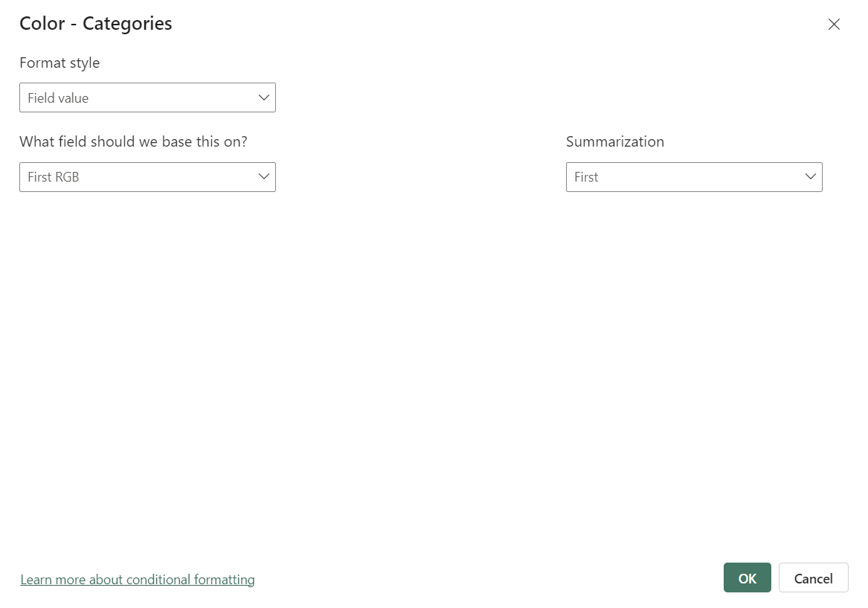868x608 pixels.
Task: Click the X icon at dialog top right
Action: click(x=834, y=25)
